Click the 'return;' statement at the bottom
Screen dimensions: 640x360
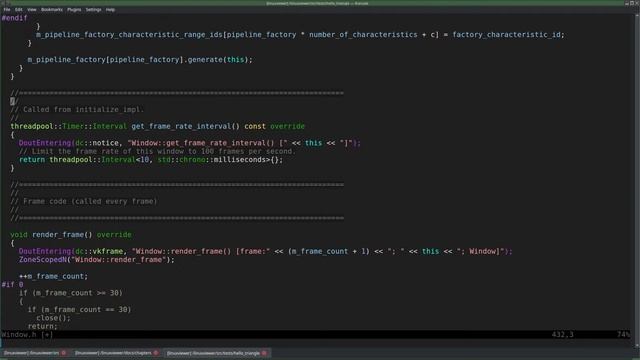click(x=42, y=326)
